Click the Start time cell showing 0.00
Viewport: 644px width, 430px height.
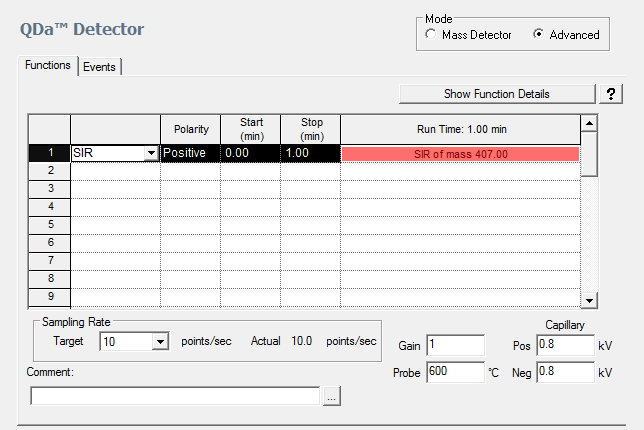point(251,153)
